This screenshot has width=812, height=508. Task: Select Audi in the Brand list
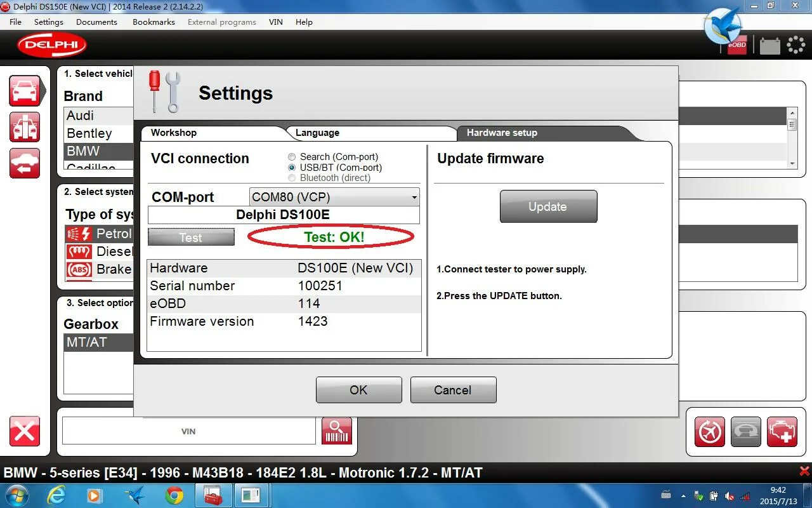coord(99,116)
